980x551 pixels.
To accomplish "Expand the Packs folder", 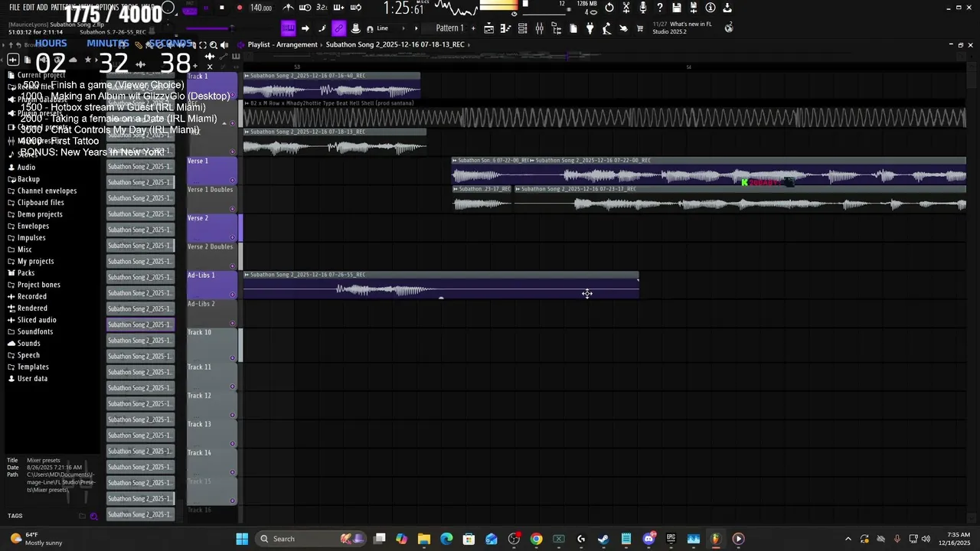I will pyautogui.click(x=26, y=272).
